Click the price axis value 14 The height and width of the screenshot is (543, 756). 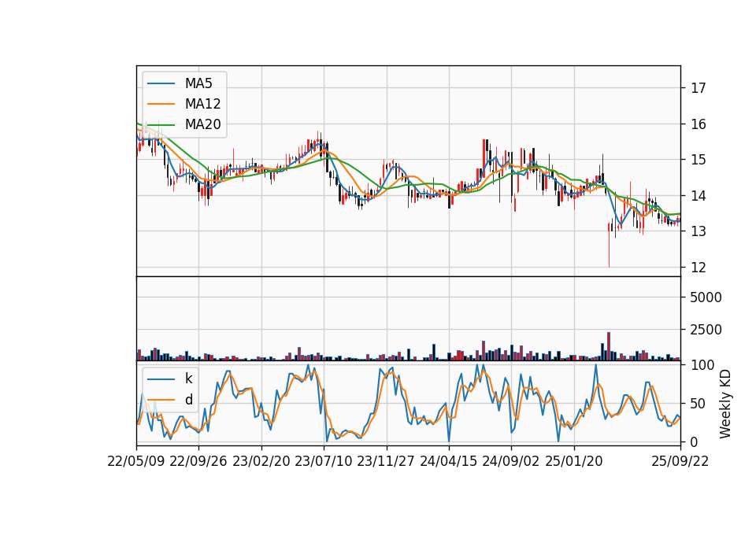coord(699,196)
